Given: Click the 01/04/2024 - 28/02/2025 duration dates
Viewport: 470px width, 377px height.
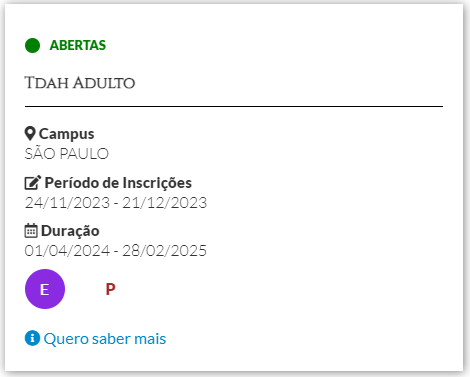Looking at the screenshot, I should click(116, 251).
